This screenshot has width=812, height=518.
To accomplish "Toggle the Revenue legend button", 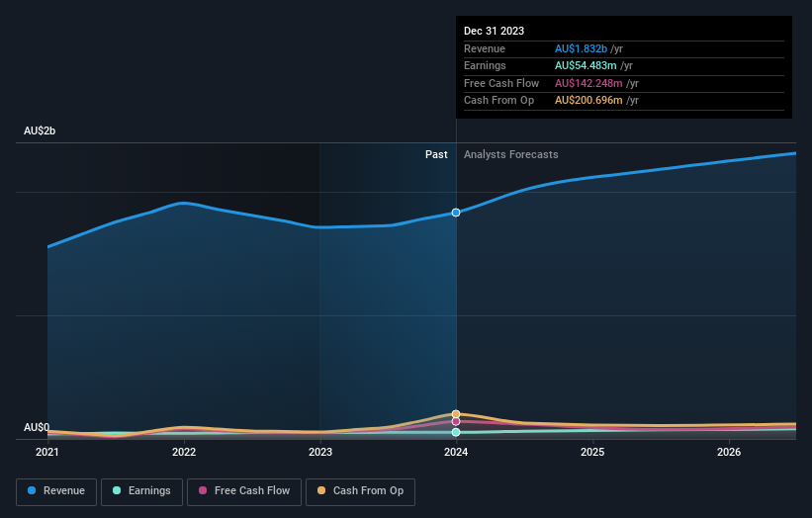I will click(56, 491).
